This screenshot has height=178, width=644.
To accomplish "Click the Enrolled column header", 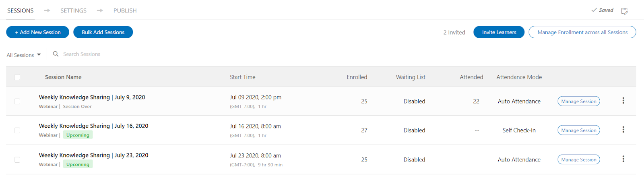I will (357, 77).
